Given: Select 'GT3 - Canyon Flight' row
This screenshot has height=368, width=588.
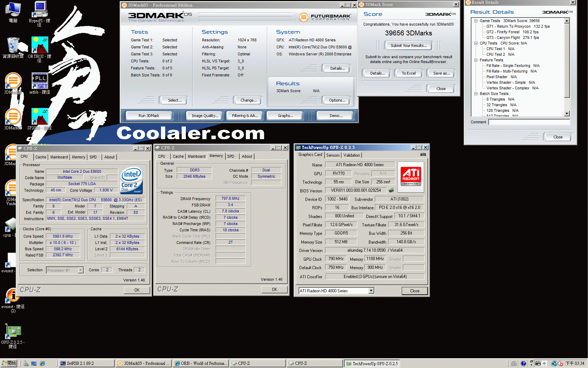Looking at the screenshot, I should [x=512, y=38].
